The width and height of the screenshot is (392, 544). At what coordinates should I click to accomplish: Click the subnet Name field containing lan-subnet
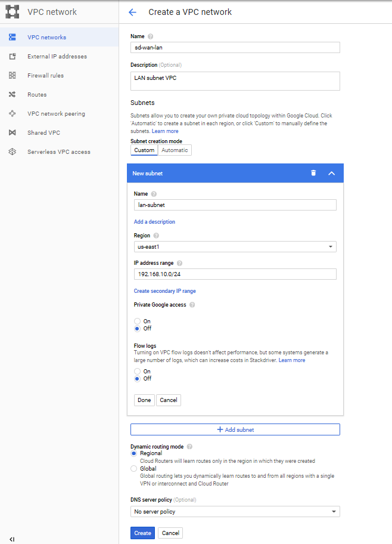[235, 205]
